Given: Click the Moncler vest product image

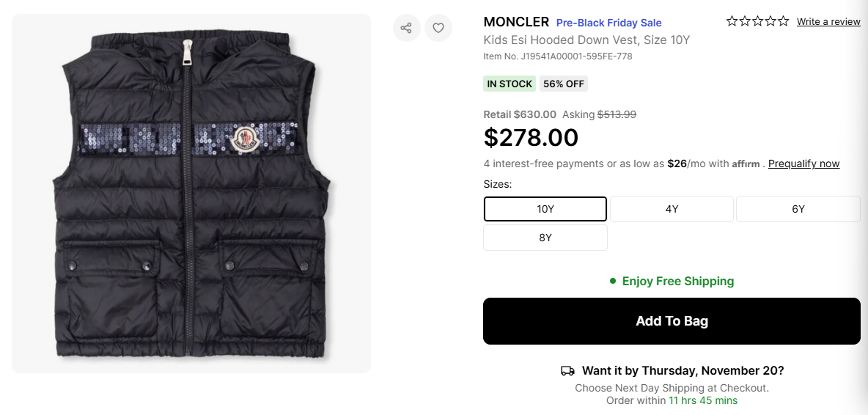Looking at the screenshot, I should (191, 194).
